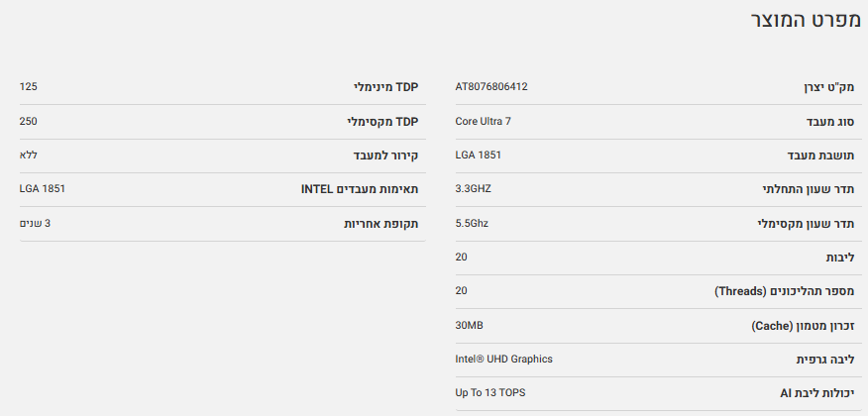The height and width of the screenshot is (416, 868).
Task: Click the Core Ultra 7 value
Action: pyautogui.click(x=484, y=122)
